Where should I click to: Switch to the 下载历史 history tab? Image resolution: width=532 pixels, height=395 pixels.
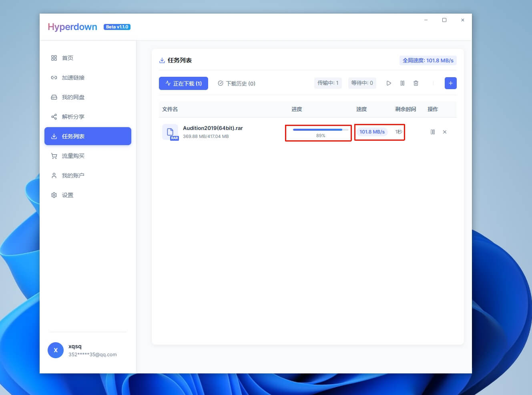237,83
